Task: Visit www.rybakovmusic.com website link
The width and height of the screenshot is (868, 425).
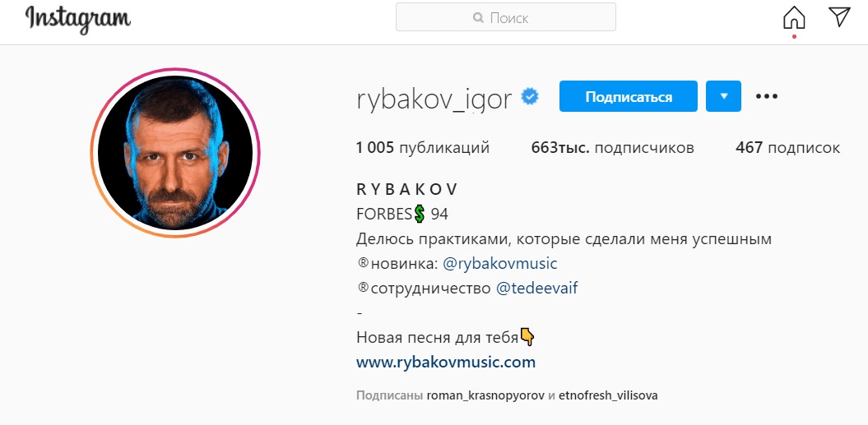Action: pyautogui.click(x=446, y=363)
